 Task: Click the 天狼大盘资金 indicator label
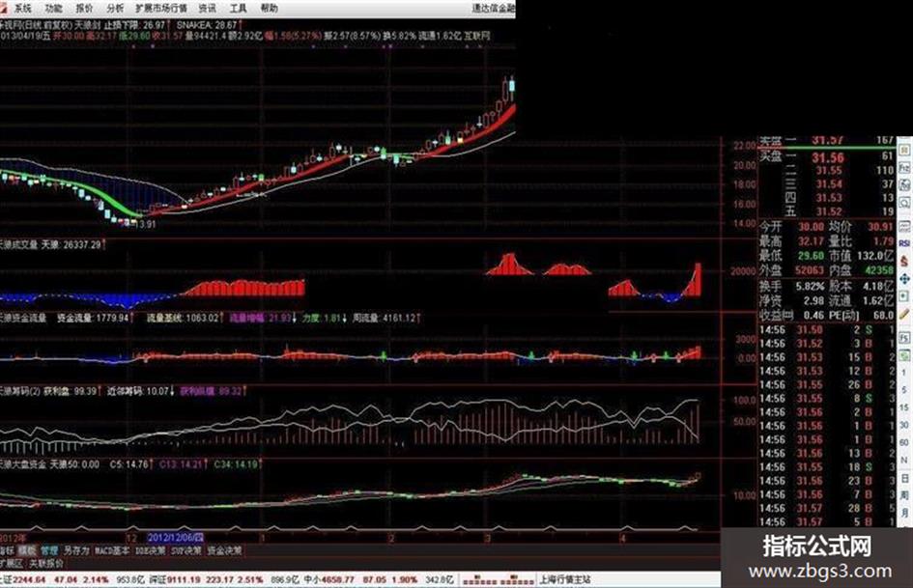pyautogui.click(x=23, y=464)
